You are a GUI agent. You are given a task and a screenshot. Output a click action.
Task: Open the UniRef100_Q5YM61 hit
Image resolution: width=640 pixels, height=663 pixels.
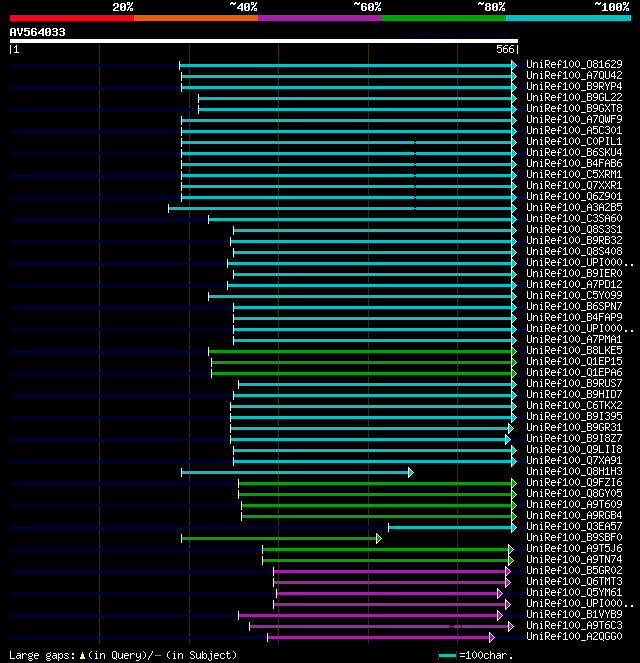click(x=574, y=592)
